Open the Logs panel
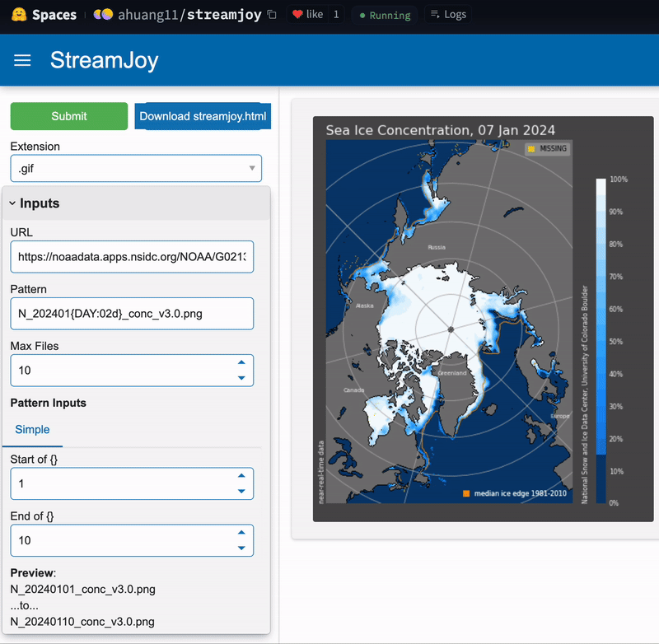The width and height of the screenshot is (659, 644). [448, 15]
